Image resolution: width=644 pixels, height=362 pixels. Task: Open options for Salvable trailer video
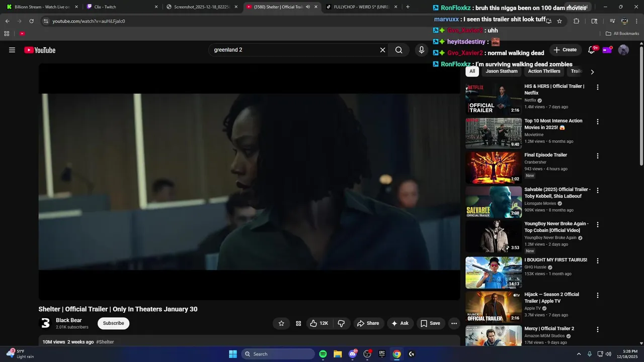[x=598, y=191]
